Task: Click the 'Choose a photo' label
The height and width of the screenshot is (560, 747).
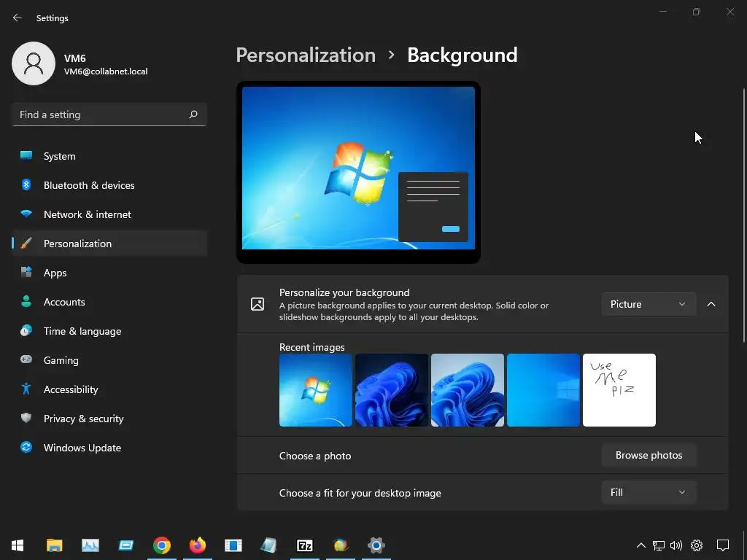Action: (x=315, y=456)
